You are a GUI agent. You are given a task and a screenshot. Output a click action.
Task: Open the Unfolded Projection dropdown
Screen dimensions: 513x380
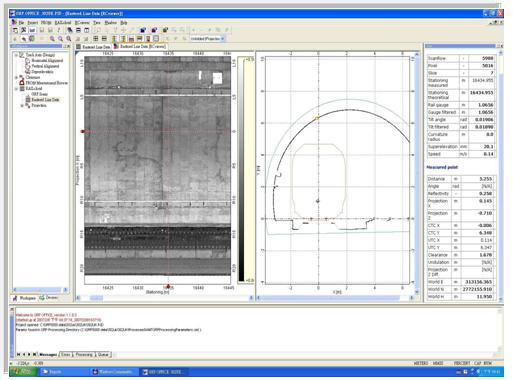[x=207, y=39]
